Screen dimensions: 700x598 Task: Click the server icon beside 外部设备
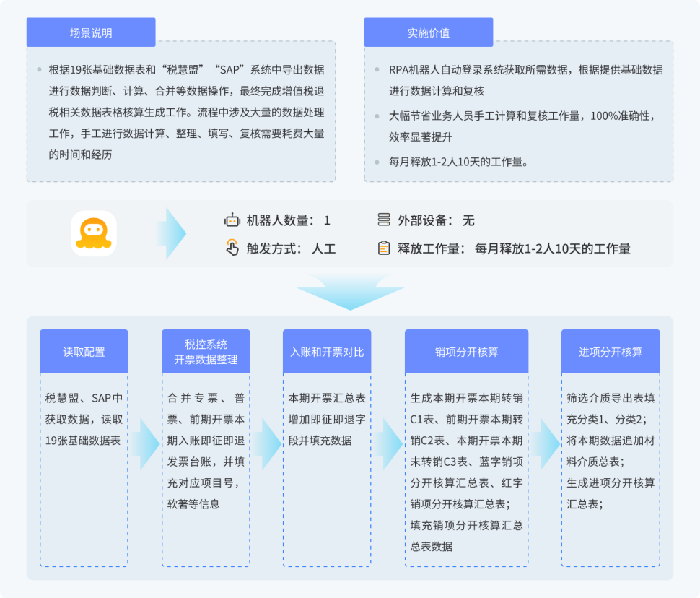point(384,221)
